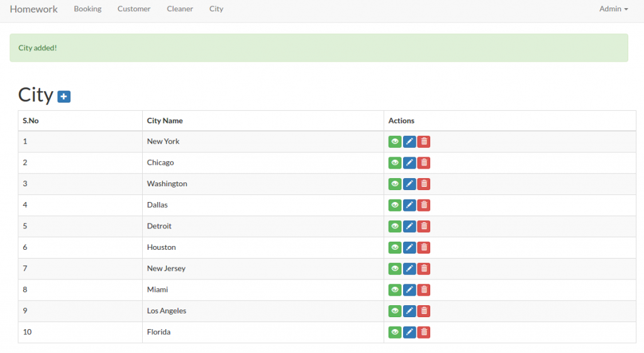This screenshot has width=644, height=353.
Task: Delete the Detroit city row
Action: tap(424, 227)
